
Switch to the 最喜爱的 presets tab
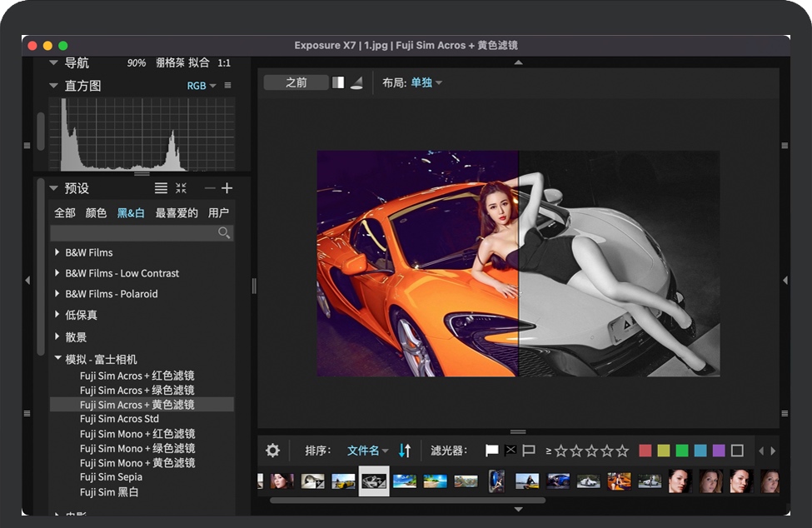pos(177,213)
